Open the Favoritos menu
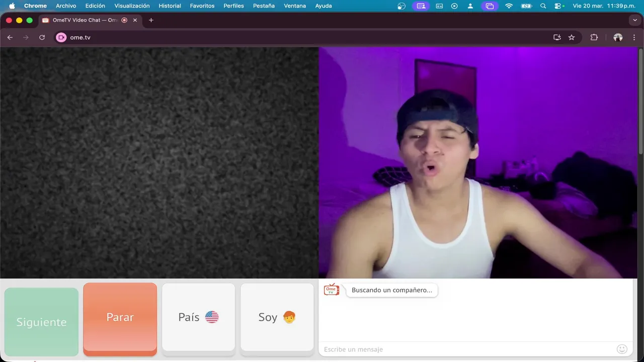This screenshot has height=362, width=644. pos(202,6)
